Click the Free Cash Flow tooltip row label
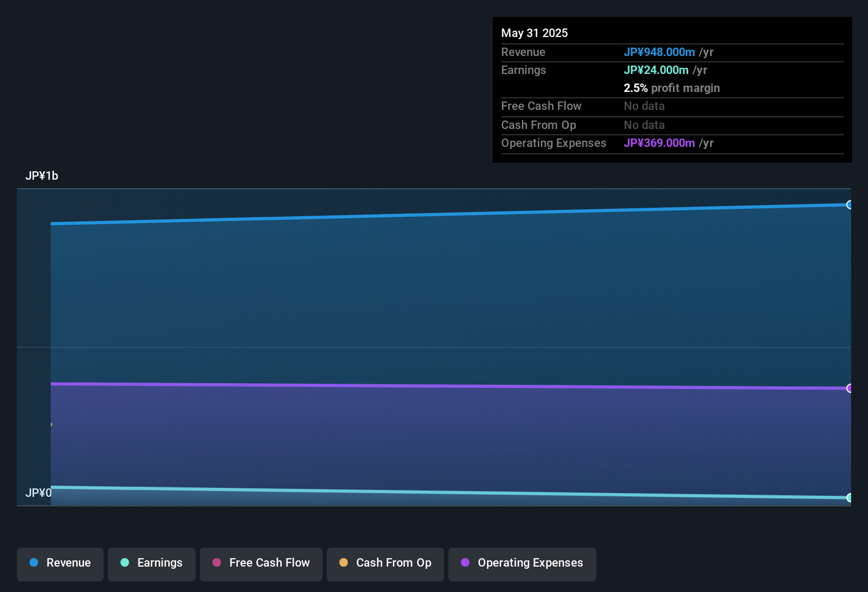This screenshot has width=868, height=592. [541, 106]
